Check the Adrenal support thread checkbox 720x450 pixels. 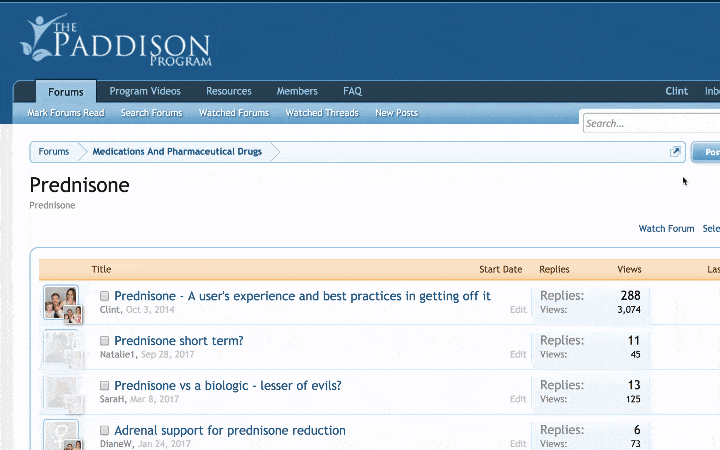point(104,430)
